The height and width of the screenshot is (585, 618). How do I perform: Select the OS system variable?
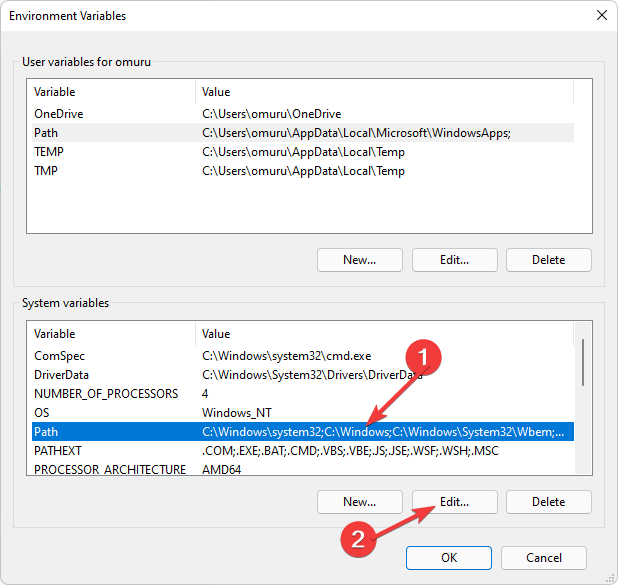(x=303, y=413)
